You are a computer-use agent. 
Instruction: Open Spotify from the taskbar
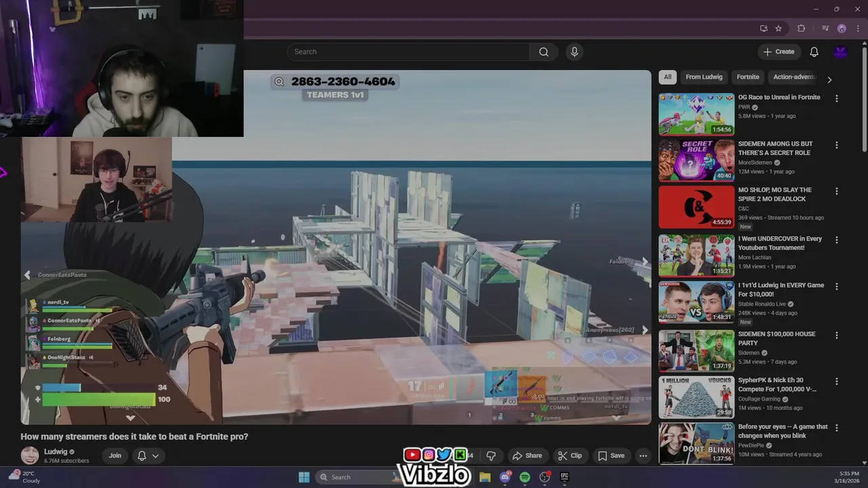pyautogui.click(x=525, y=477)
